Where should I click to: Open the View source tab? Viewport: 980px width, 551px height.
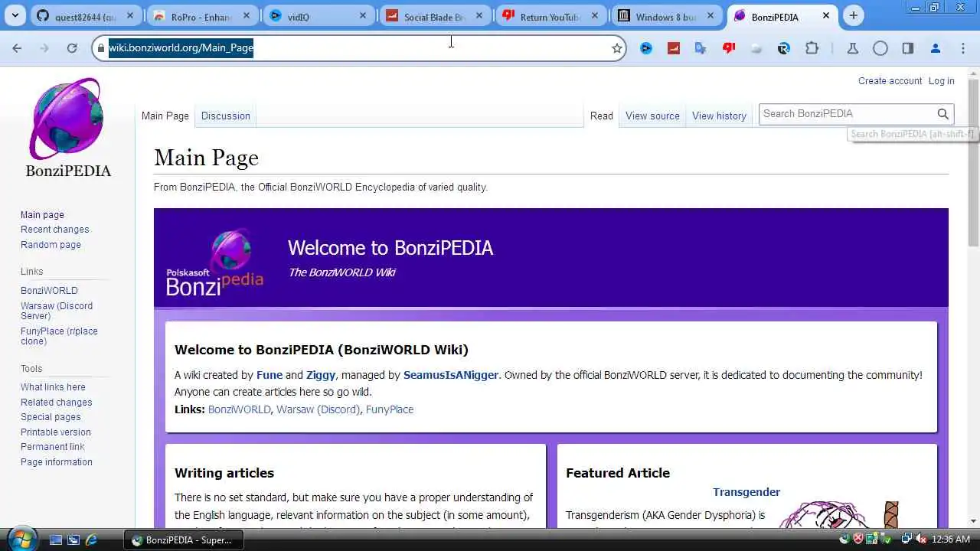pos(652,116)
